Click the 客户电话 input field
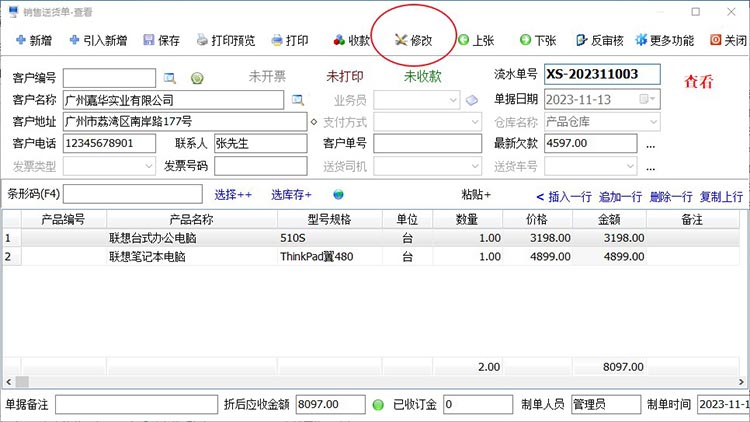Viewport: 750px width, 422px height. pos(109,144)
